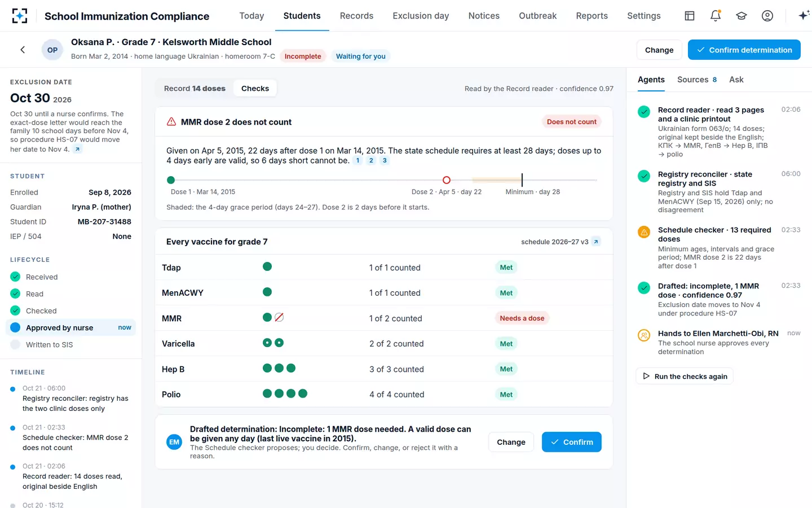812x508 pixels.
Task: Click the app logo icon
Action: click(20, 16)
